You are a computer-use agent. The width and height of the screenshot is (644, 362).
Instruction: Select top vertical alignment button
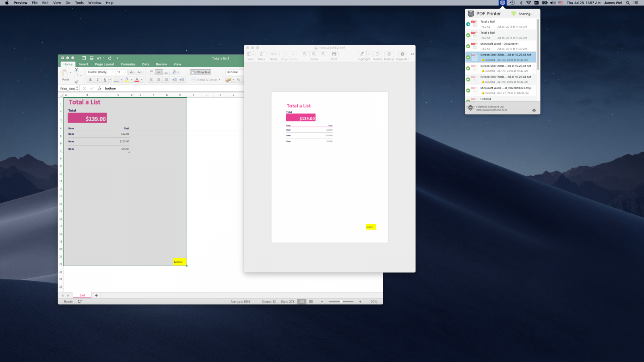[151, 72]
